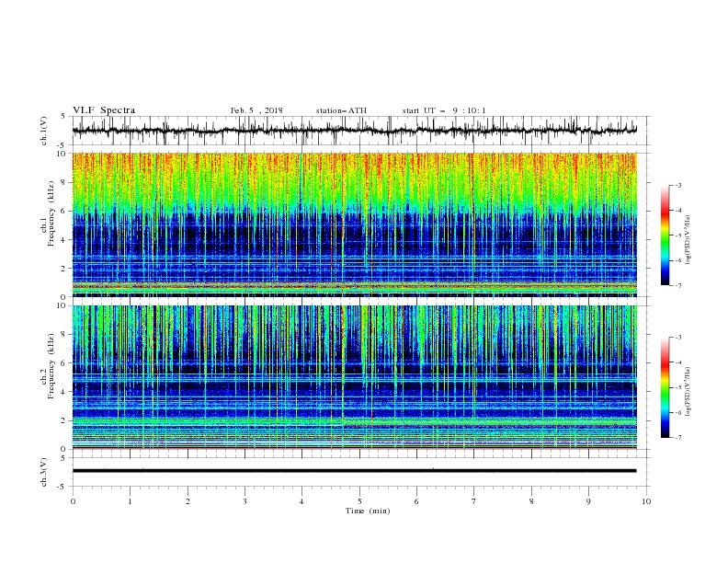The image size is (728, 563).
Task: Click the ch.2 frequency axis "2" tick label
Action: [65, 420]
